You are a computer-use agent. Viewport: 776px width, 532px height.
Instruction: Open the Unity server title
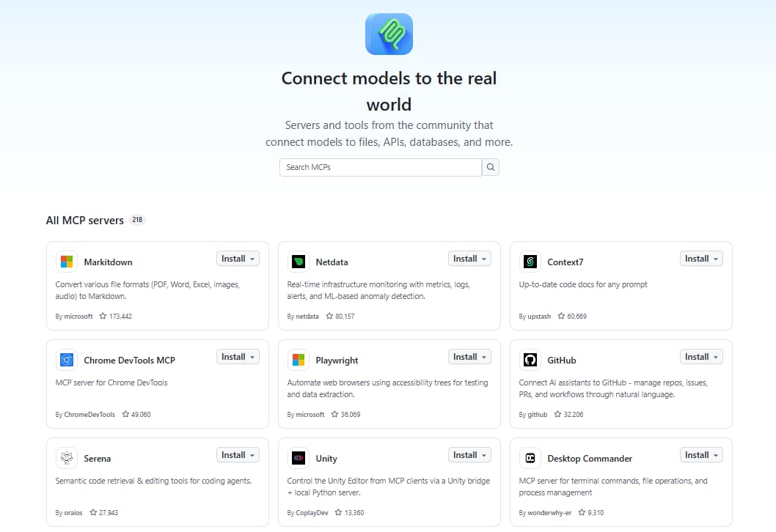pyautogui.click(x=326, y=459)
